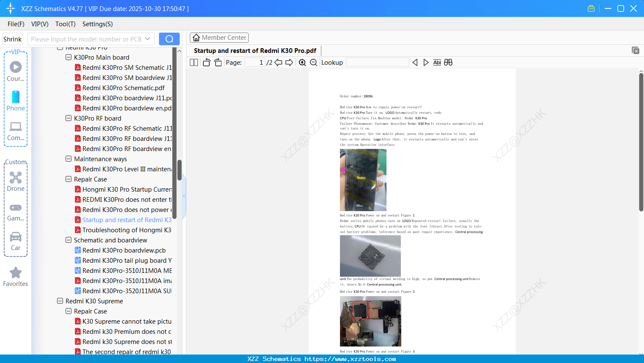Collapse Repair Case above Hongmi K30 Pro
This screenshot has width=644, height=363.
[x=69, y=179]
